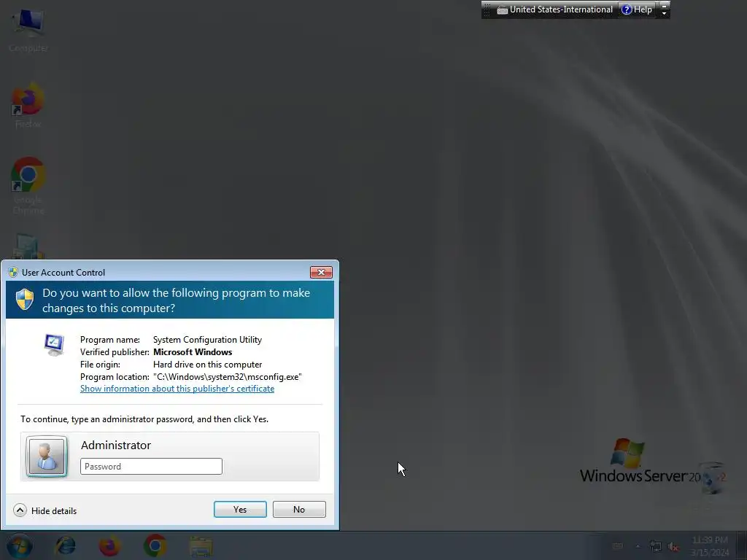747x560 pixels.
Task: Click the system tray clock and date
Action: pyautogui.click(x=710, y=546)
